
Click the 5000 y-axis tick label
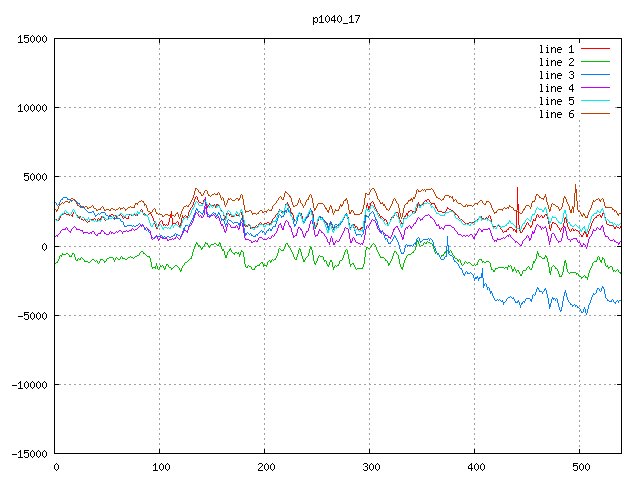34,178
